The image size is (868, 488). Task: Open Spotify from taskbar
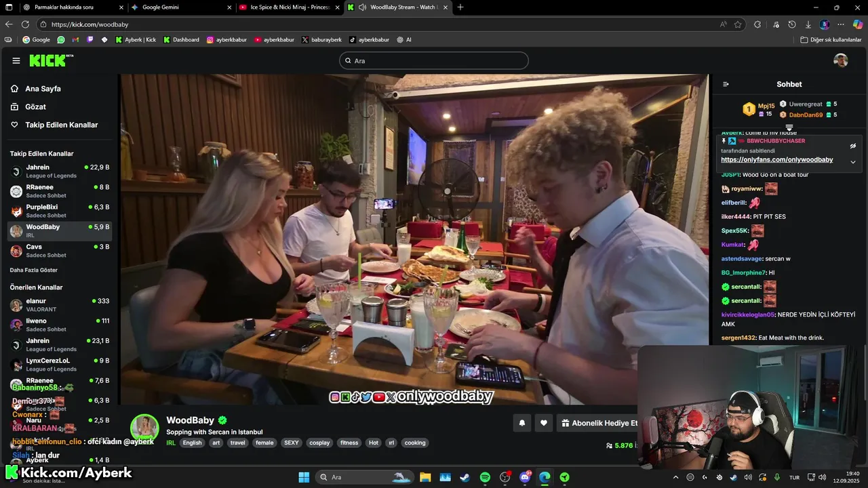click(x=485, y=477)
